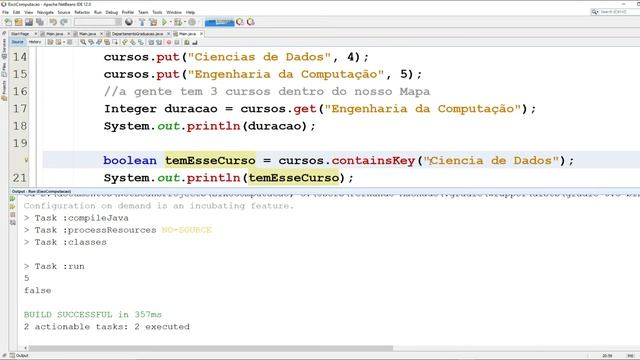The image size is (640, 360).
Task: Open the Help menu
Action: coord(190,12)
